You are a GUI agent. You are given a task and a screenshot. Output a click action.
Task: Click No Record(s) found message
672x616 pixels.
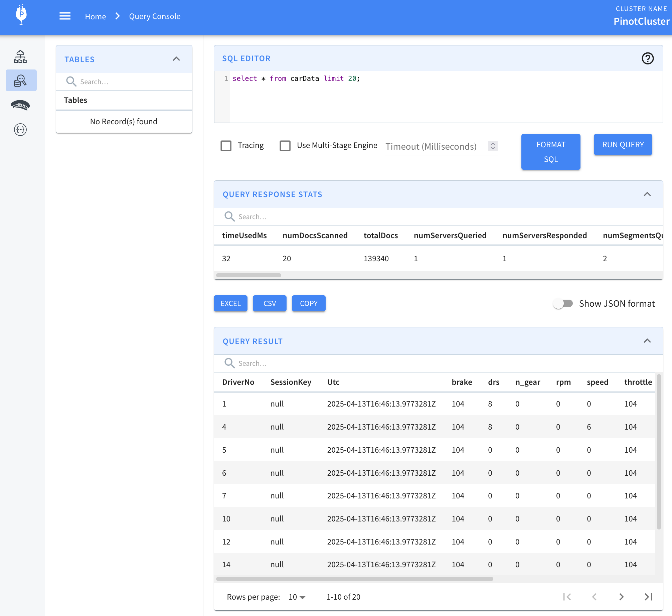[124, 122]
